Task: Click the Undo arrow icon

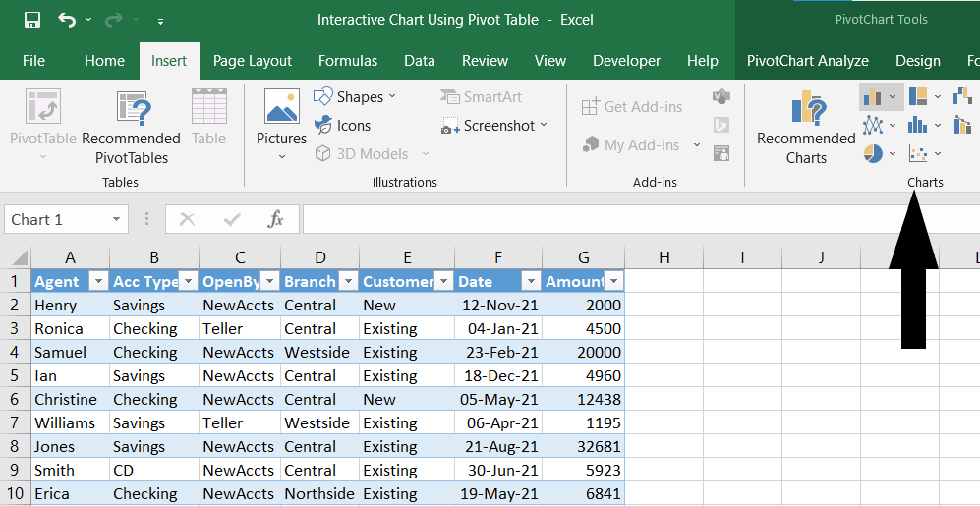Action: 67,20
